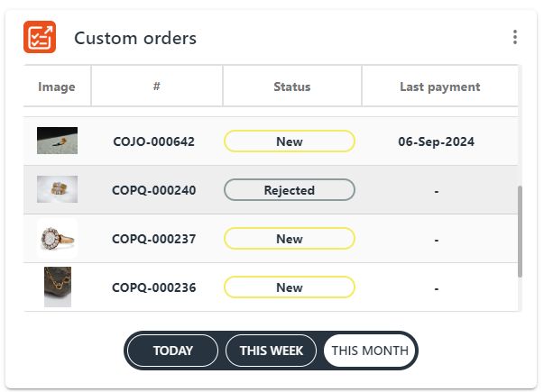Open order COJO-000642

click(153, 141)
